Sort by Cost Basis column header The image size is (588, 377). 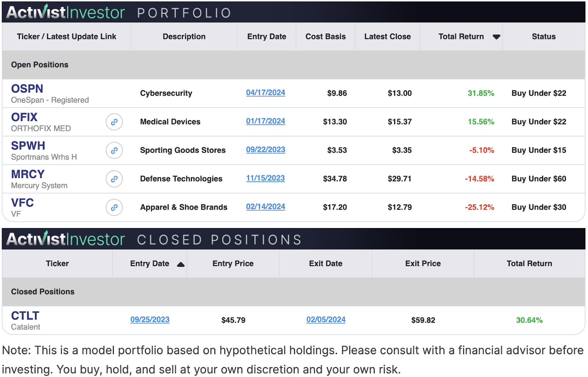click(x=326, y=36)
